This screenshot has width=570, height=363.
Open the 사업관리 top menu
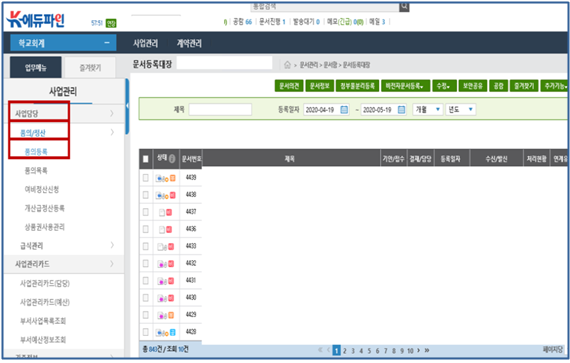145,43
